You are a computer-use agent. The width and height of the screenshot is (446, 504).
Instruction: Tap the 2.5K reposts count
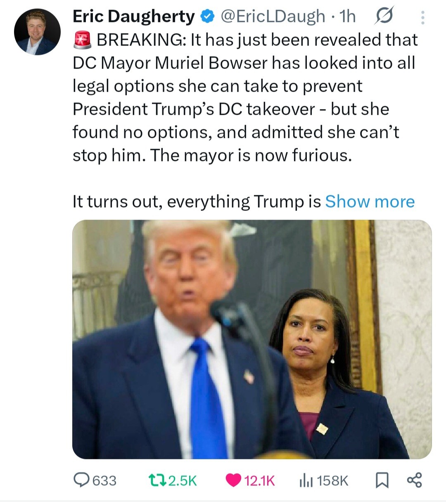coord(183,480)
